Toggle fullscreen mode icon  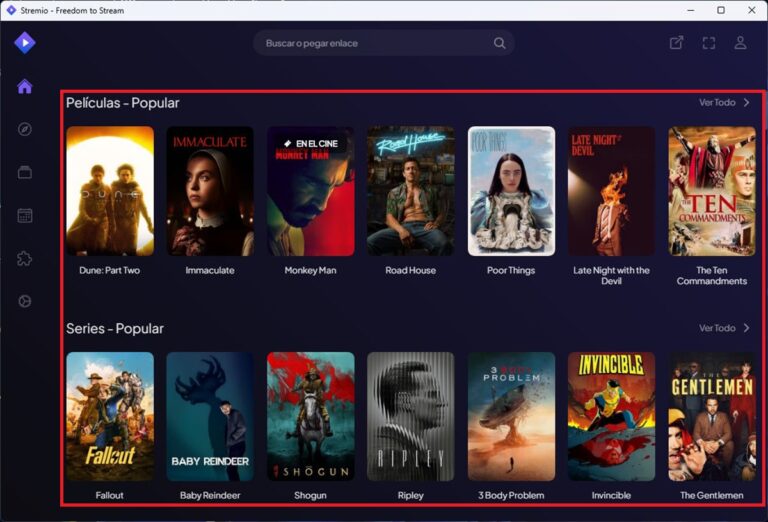point(709,43)
